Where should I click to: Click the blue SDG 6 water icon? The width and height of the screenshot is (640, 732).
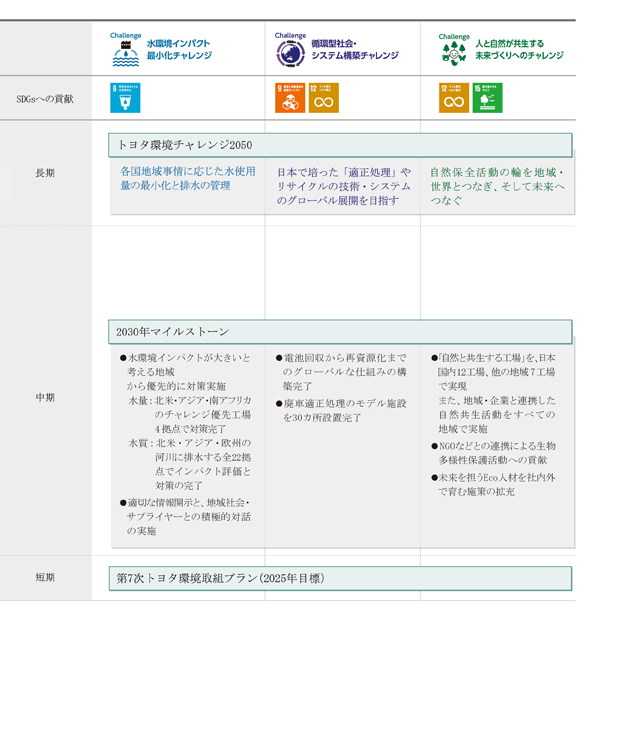coord(125,98)
